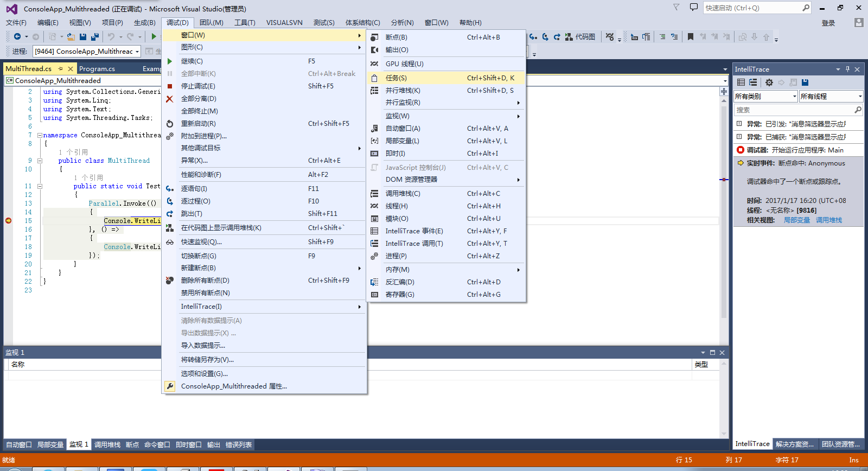The image size is (868, 471).
Task: Open Call Stack (调用堆栈) submenu entry
Action: point(446,194)
